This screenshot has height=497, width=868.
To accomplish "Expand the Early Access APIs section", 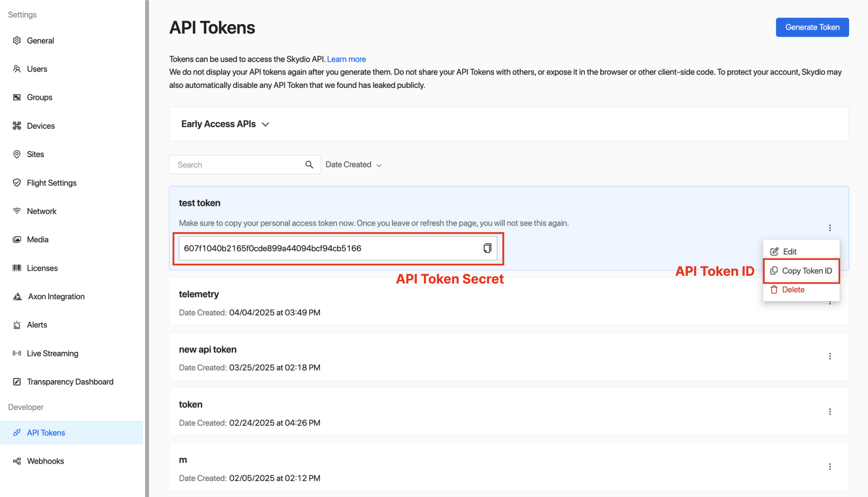I will [x=225, y=124].
